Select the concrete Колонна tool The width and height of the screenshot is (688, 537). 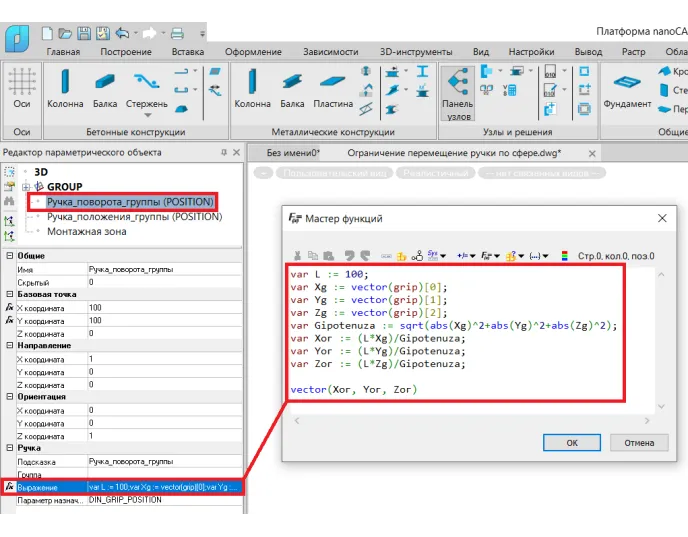pos(65,88)
